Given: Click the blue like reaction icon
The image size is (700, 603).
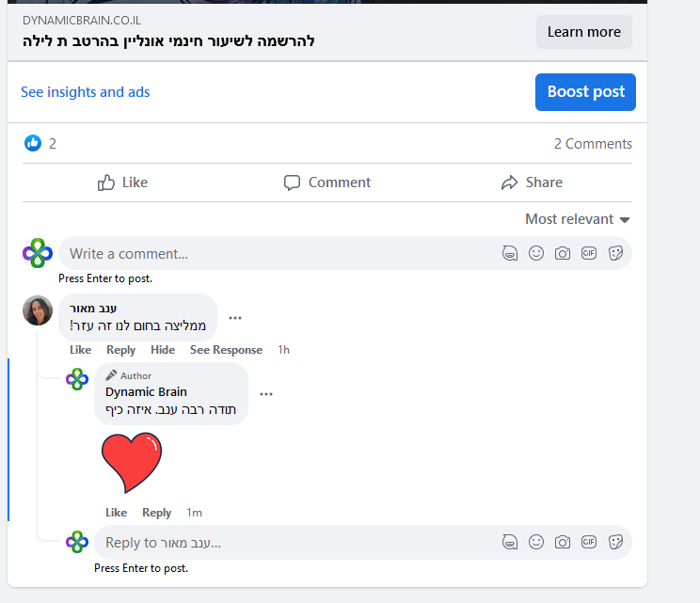Looking at the screenshot, I should (x=33, y=143).
